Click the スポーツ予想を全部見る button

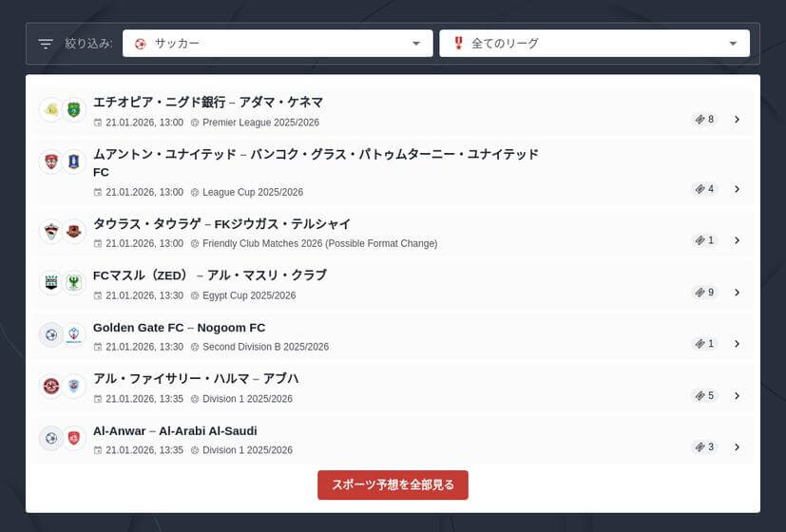pos(393,484)
